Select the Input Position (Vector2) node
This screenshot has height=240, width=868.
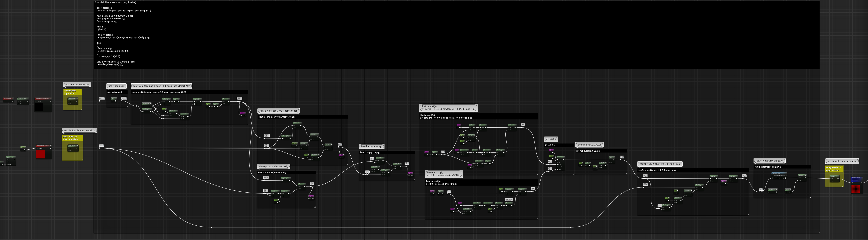tap(43, 99)
